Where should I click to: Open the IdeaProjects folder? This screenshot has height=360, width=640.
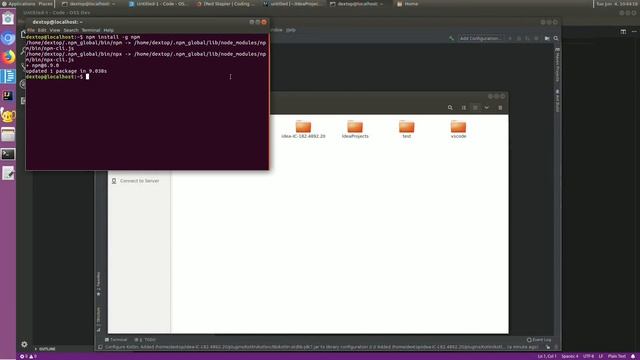pos(355,129)
